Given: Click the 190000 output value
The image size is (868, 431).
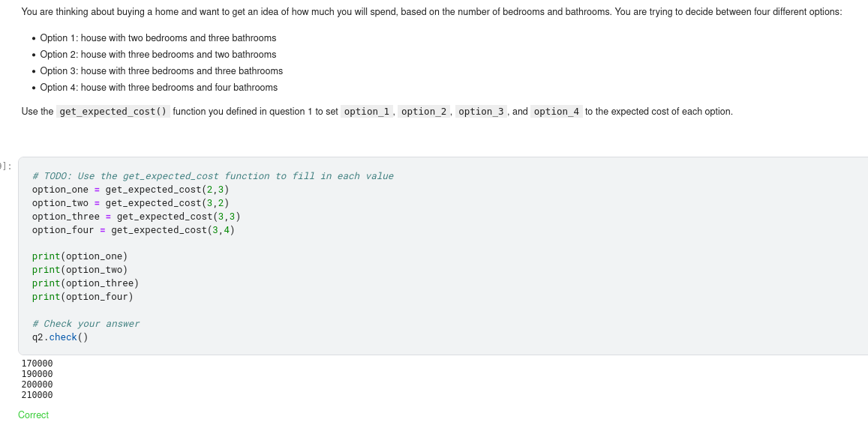Looking at the screenshot, I should tap(38, 373).
